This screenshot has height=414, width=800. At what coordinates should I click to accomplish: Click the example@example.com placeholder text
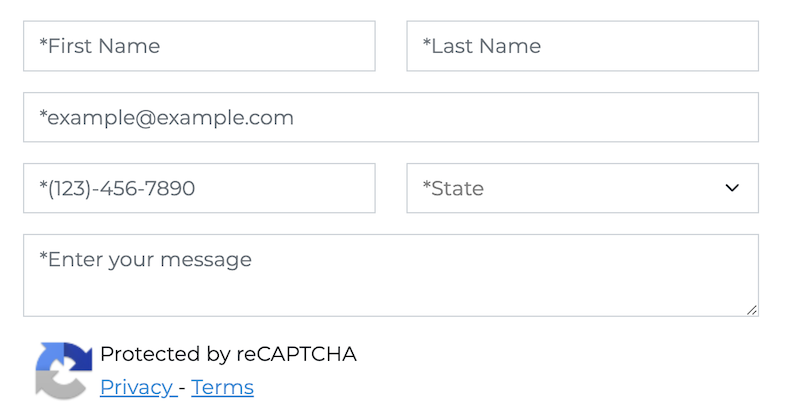[x=167, y=117]
